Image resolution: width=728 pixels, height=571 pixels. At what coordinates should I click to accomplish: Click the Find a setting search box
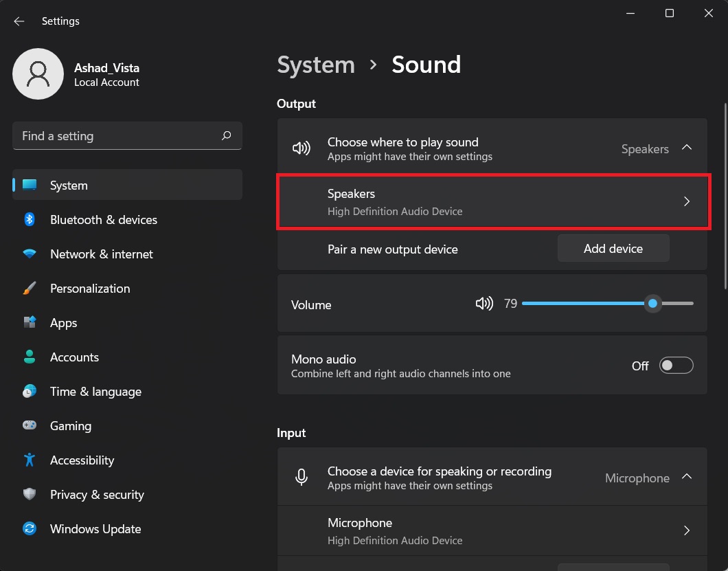click(127, 135)
